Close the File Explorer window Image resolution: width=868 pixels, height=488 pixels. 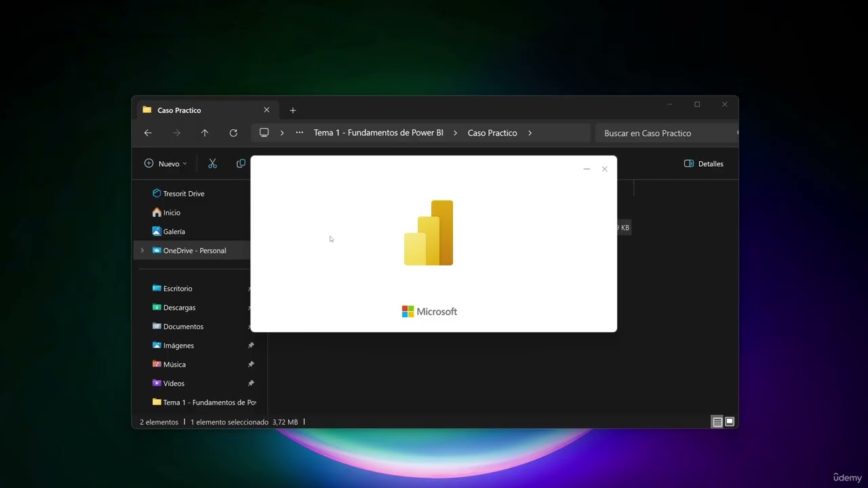point(724,104)
